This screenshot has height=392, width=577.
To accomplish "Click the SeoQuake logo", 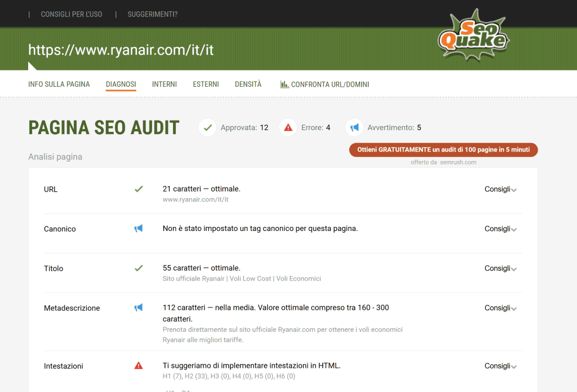I will [473, 35].
